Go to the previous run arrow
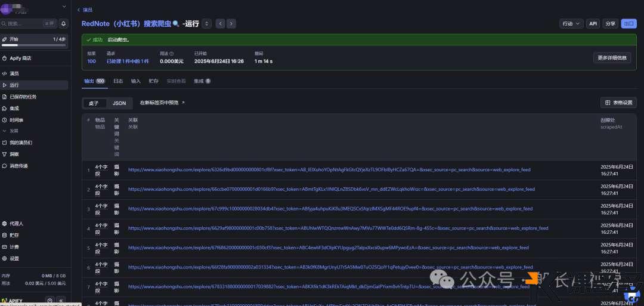The height and width of the screenshot is (306, 644). (x=220, y=23)
